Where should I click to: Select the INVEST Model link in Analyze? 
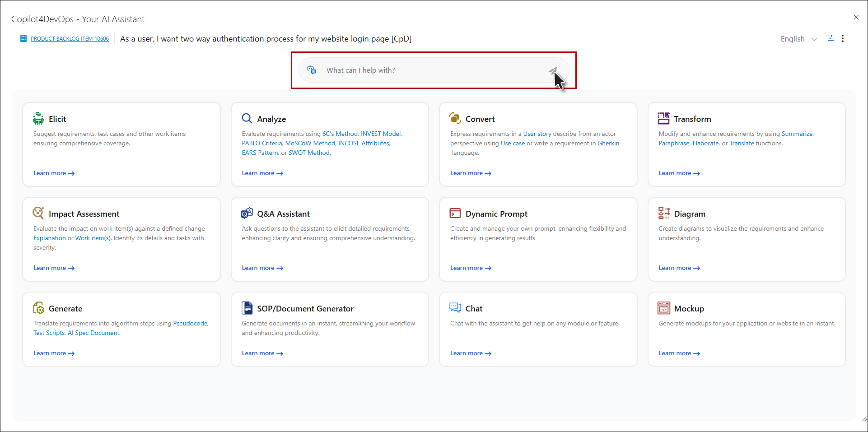[x=380, y=134]
